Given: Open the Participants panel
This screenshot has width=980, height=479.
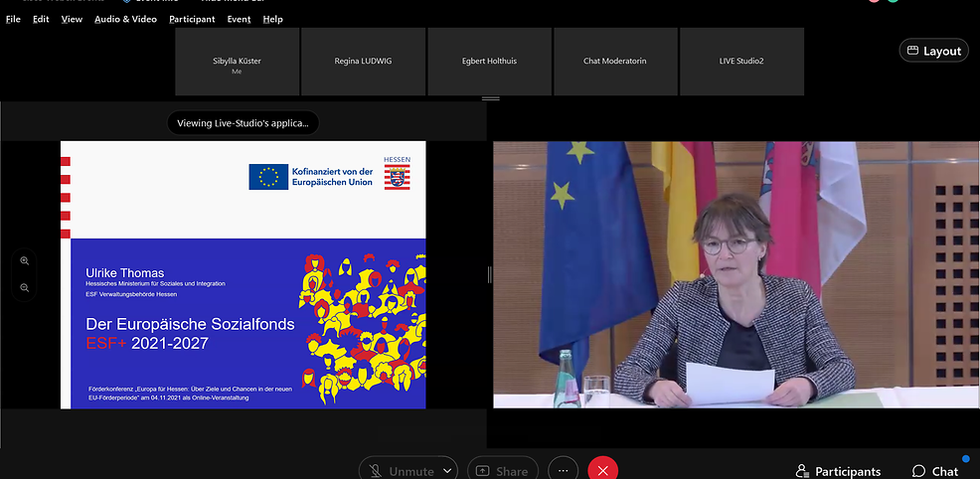Looking at the screenshot, I should click(838, 471).
